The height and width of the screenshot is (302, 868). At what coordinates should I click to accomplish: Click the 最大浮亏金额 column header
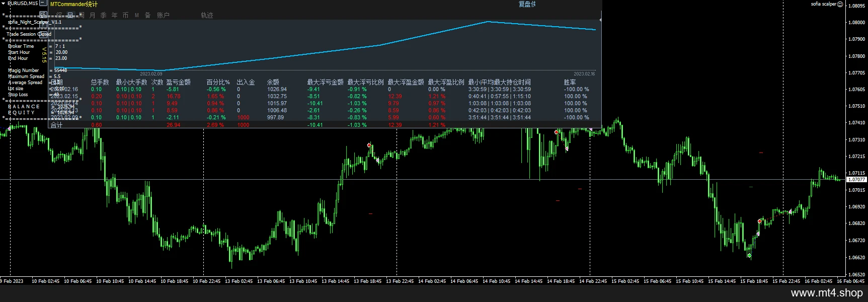point(326,82)
